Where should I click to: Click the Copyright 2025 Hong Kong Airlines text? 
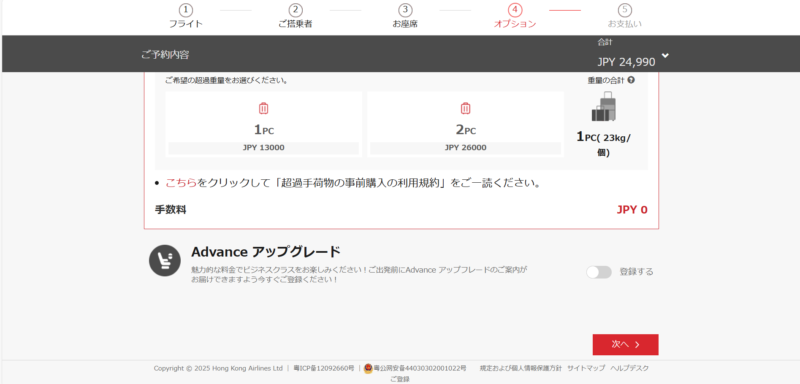click(218, 368)
